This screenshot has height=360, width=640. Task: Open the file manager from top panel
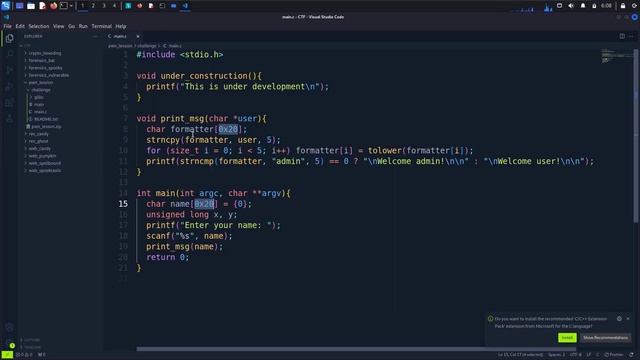pyautogui.click(x=31, y=6)
